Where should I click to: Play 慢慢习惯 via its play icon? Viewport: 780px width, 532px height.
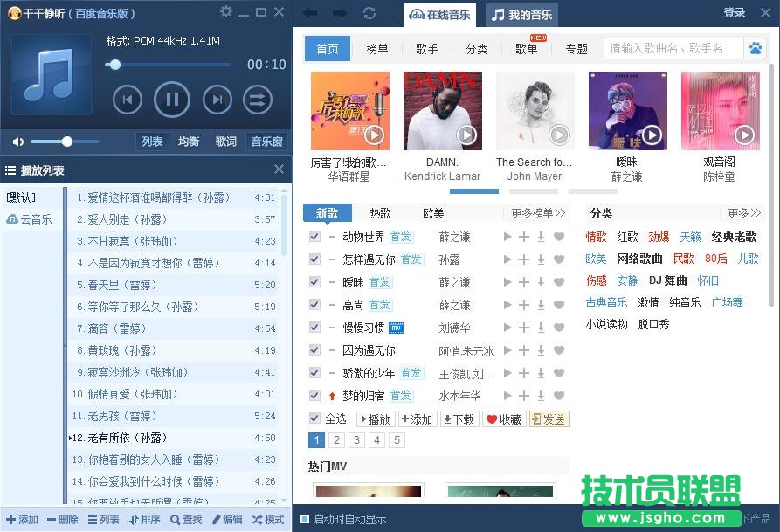(507, 328)
